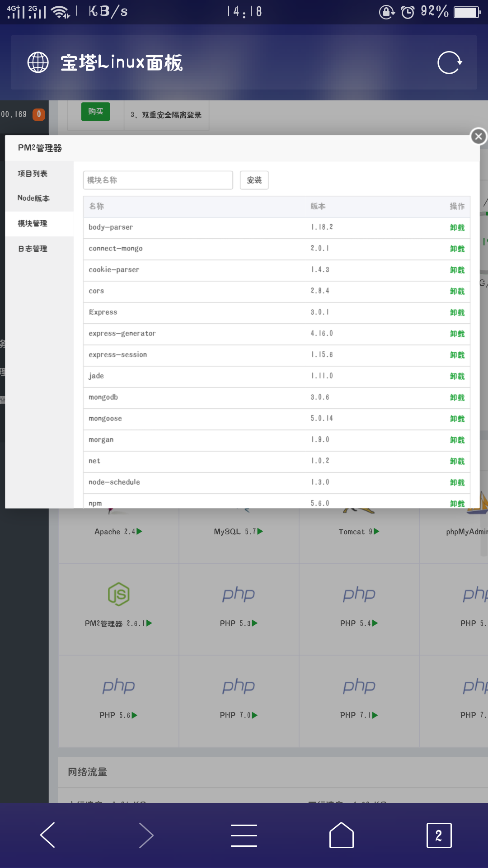Focus the 模块名称 input field
This screenshot has height=868, width=488.
[x=158, y=180]
